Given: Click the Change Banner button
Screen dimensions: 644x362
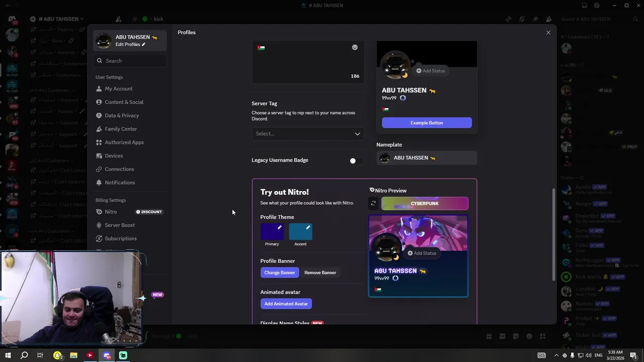Looking at the screenshot, I should click(x=280, y=273).
